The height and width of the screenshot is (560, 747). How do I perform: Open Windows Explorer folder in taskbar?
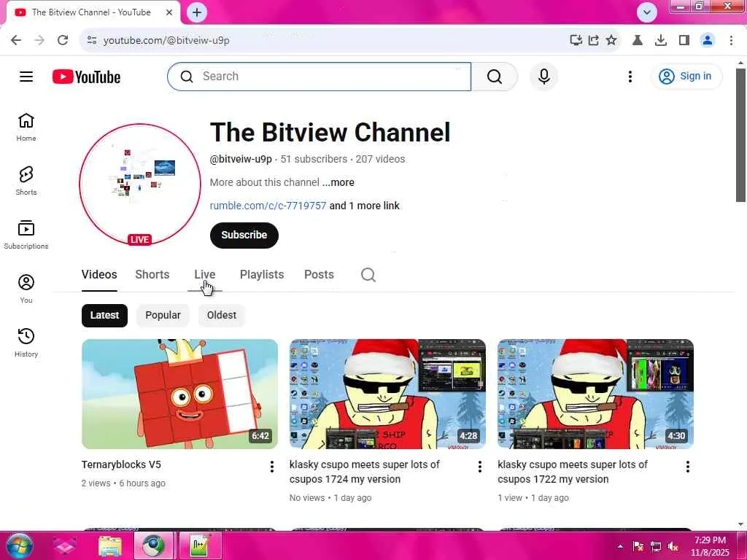coord(110,546)
